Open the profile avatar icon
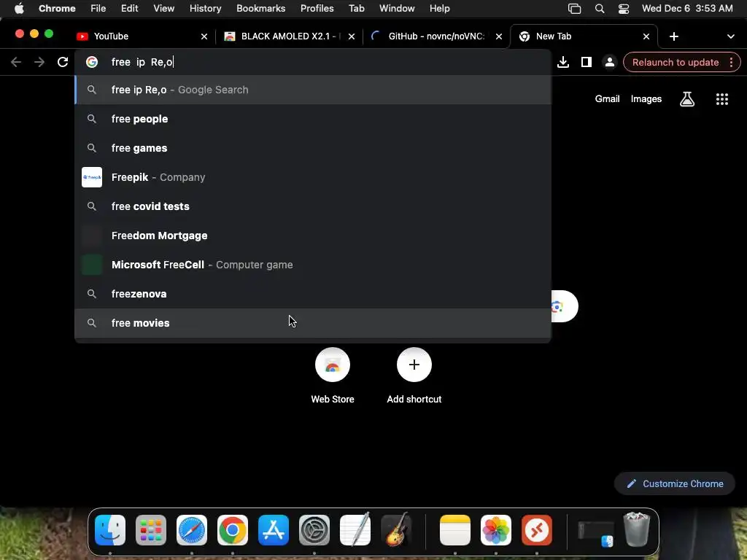The height and width of the screenshot is (560, 747). point(610,63)
